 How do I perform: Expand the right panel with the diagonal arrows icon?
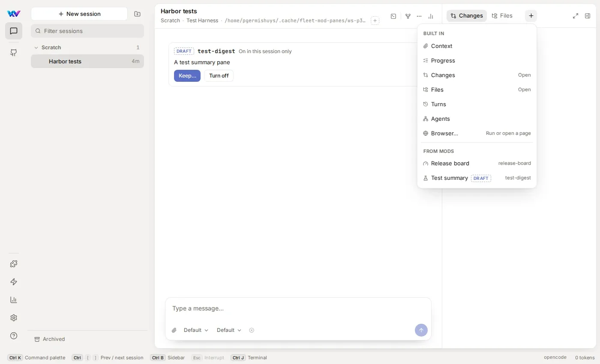576,16
